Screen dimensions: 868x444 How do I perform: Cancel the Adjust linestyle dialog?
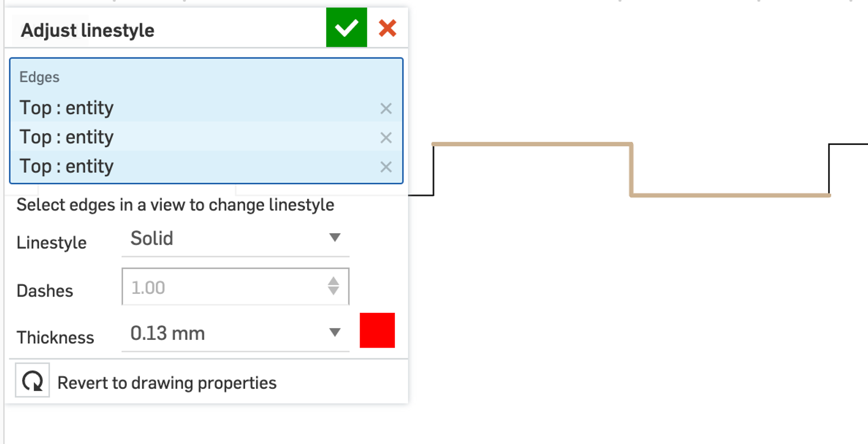coord(387,29)
